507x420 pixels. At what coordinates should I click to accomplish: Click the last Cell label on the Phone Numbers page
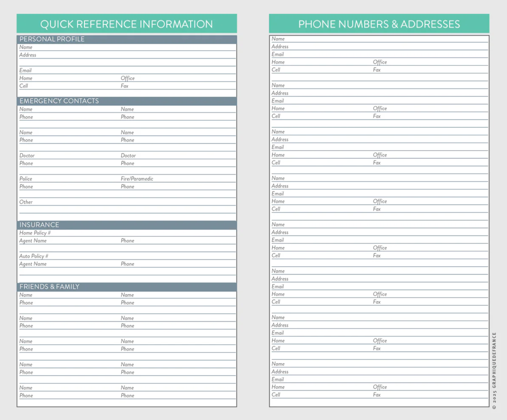click(276, 395)
